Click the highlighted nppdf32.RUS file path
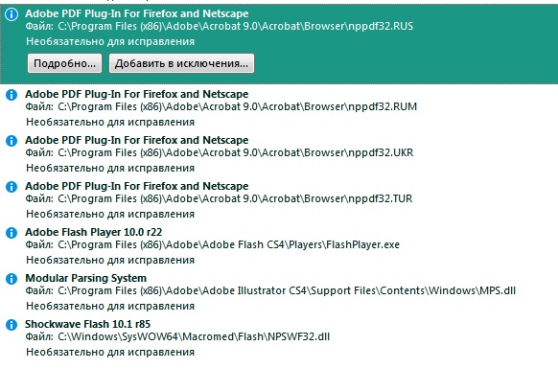This screenshot has height=392, width=558. [220, 26]
